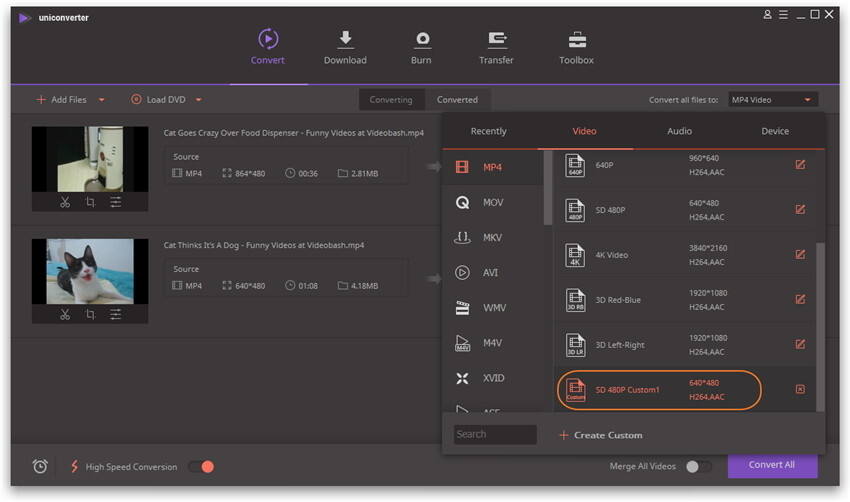Open the Toolbox section
Viewport: 850px width, 502px height.
(576, 47)
